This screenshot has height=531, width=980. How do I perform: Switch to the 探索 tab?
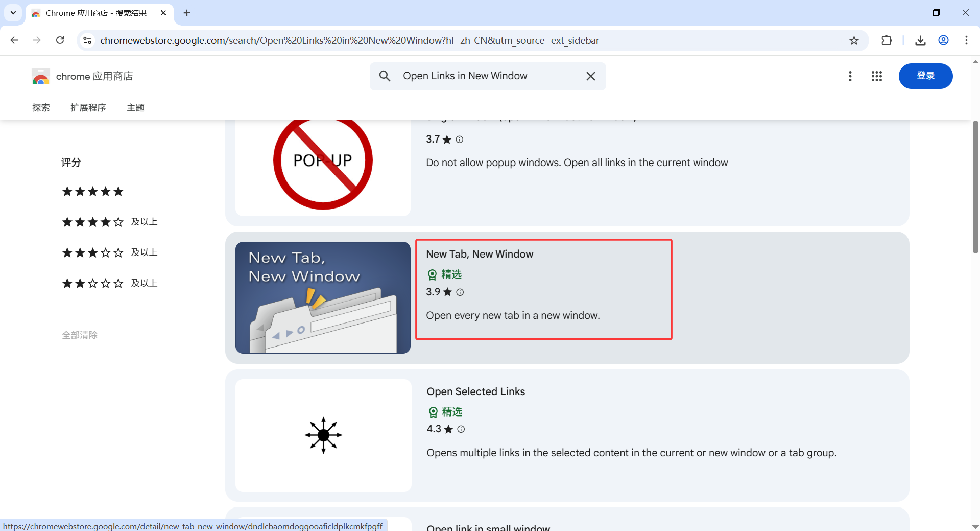tap(41, 108)
